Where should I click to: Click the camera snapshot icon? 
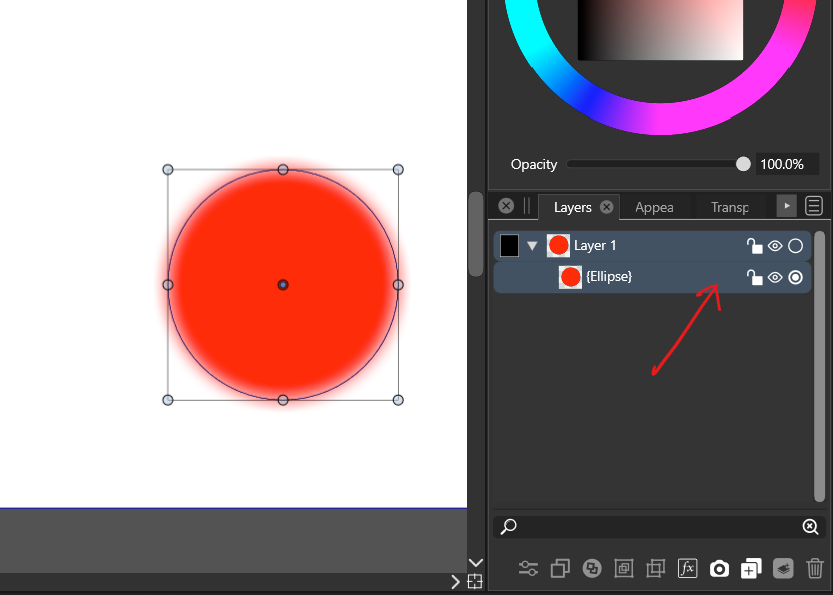pos(719,569)
